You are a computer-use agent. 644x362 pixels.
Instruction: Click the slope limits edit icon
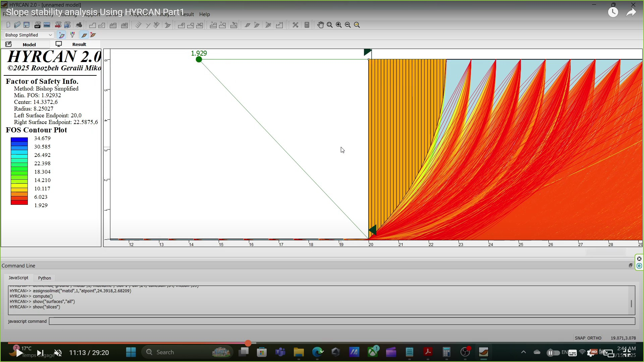[279, 25]
